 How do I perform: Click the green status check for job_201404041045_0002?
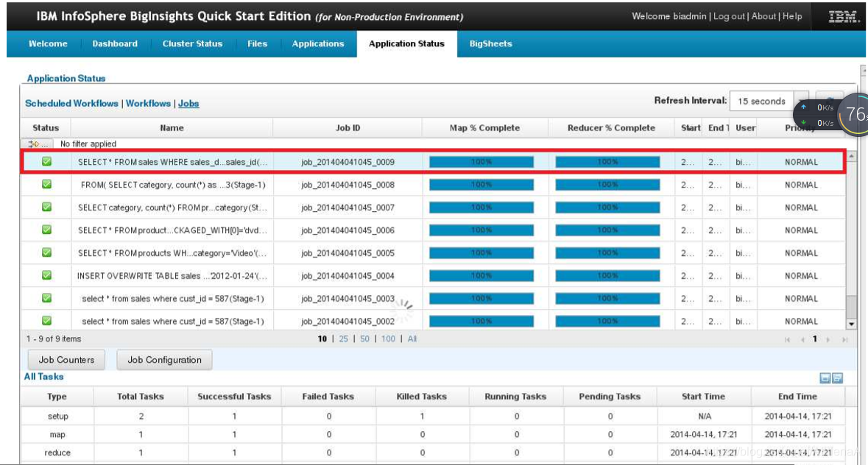[x=46, y=320]
